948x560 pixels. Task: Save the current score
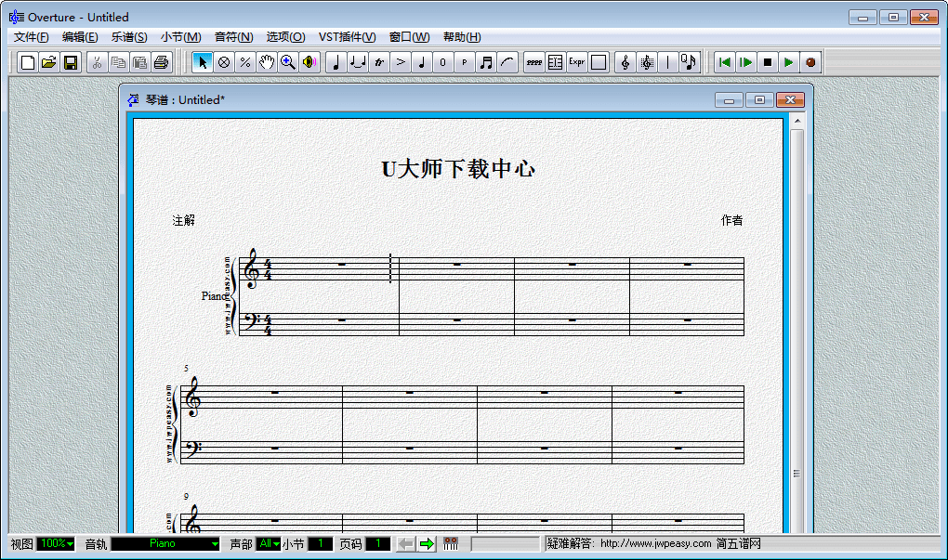click(x=71, y=62)
